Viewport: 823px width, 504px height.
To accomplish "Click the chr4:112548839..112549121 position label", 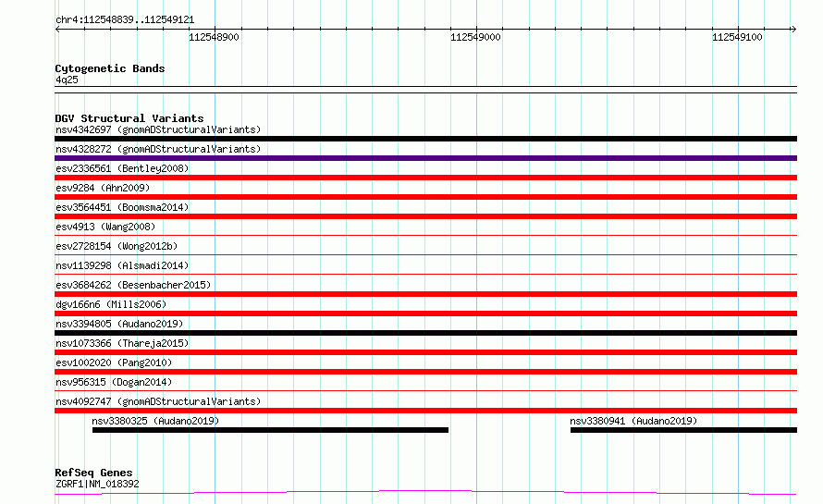I will [125, 20].
